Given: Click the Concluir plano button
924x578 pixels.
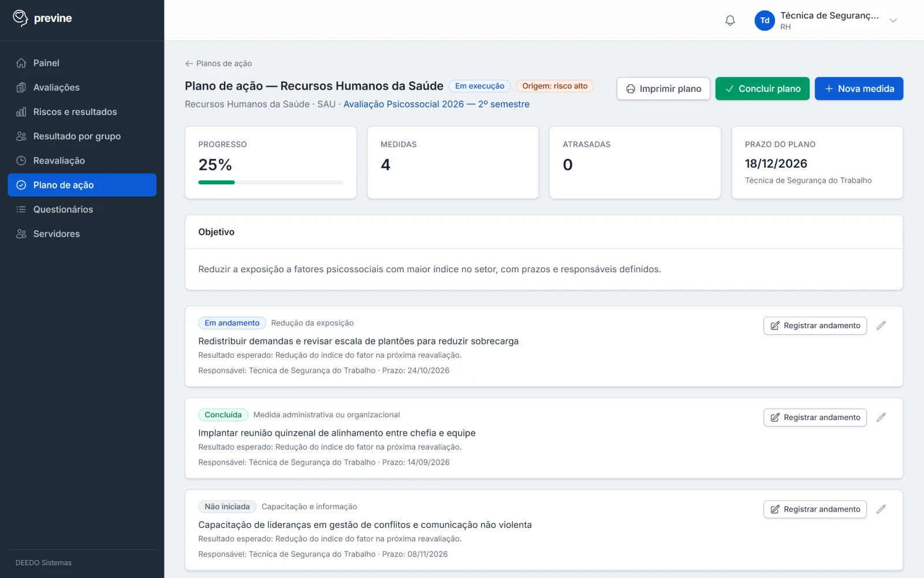Looking at the screenshot, I should point(762,88).
